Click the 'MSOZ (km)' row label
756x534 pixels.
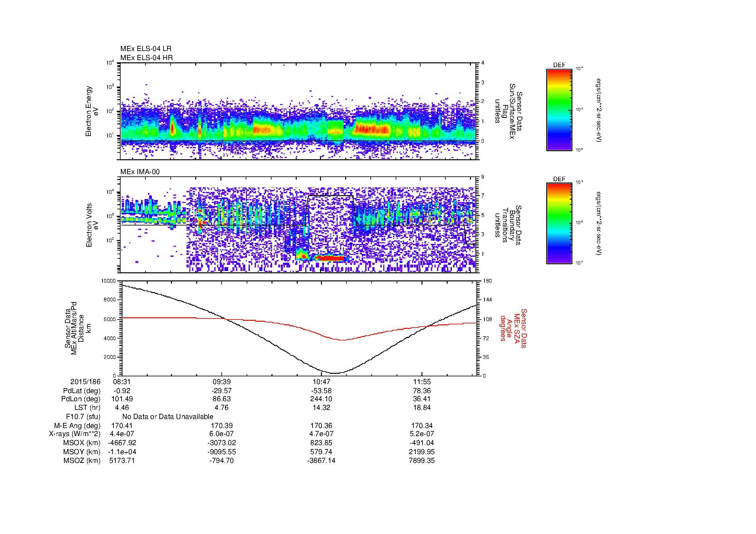point(82,461)
